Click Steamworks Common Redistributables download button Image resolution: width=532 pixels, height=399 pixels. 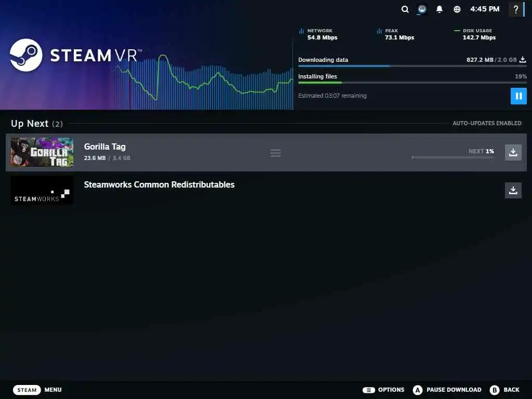tap(513, 190)
